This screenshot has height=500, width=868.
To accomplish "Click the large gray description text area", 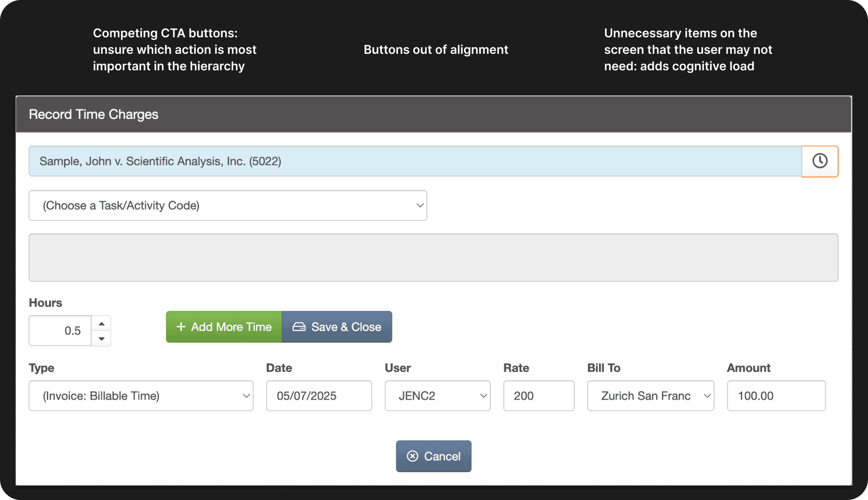I will point(433,257).
